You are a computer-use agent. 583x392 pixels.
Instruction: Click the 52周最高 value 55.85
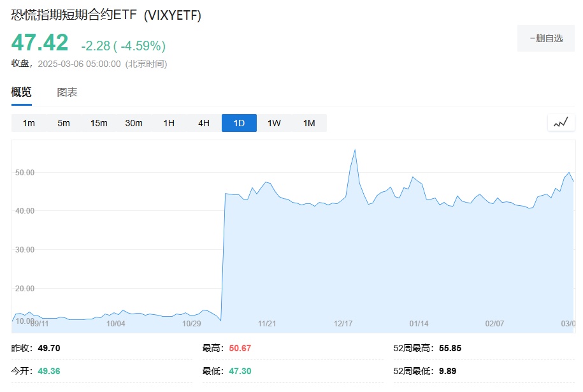450,348
